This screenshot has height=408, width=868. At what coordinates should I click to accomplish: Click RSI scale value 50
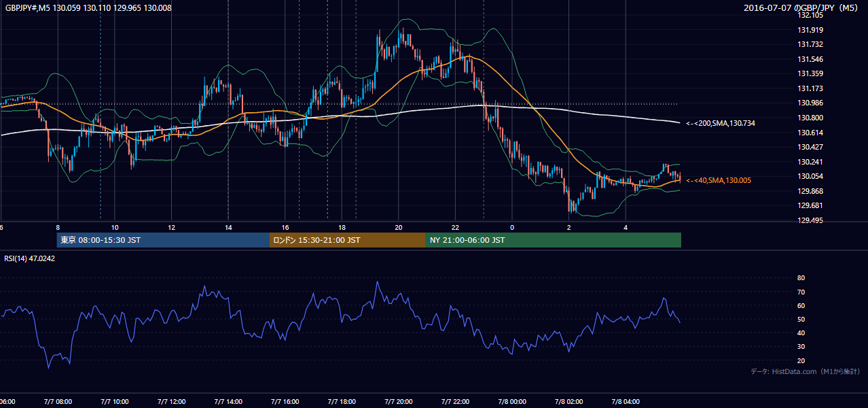pos(801,319)
